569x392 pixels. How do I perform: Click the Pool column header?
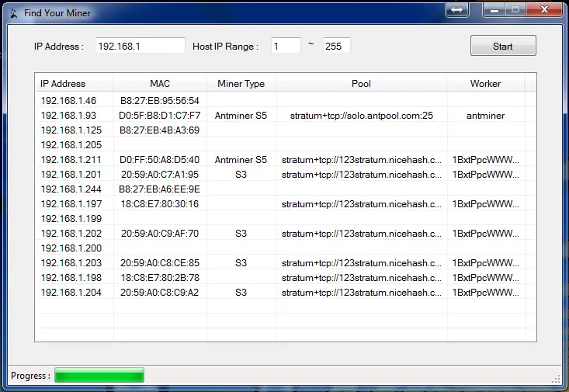pyautogui.click(x=361, y=84)
